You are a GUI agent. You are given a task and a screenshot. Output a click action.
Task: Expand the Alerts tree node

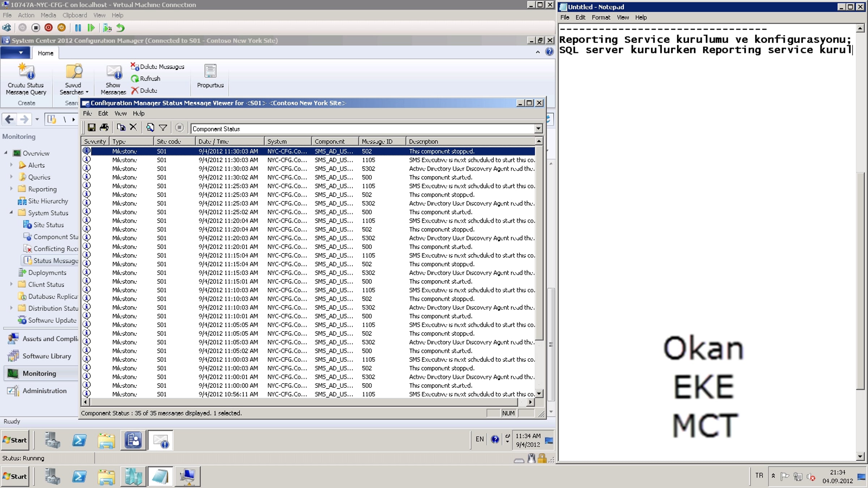pos(11,165)
